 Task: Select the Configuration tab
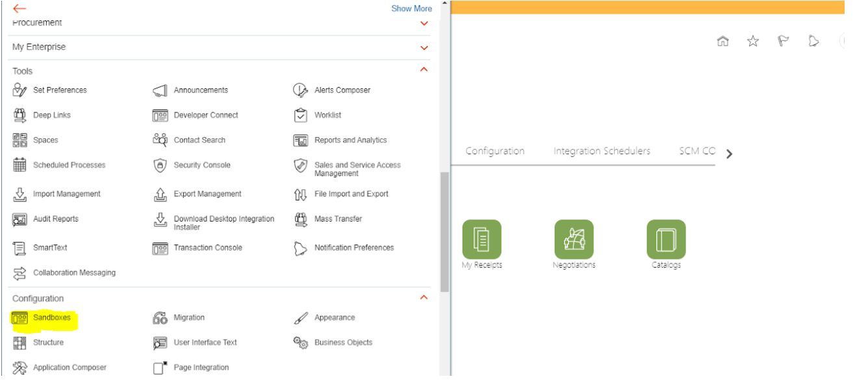pos(495,151)
